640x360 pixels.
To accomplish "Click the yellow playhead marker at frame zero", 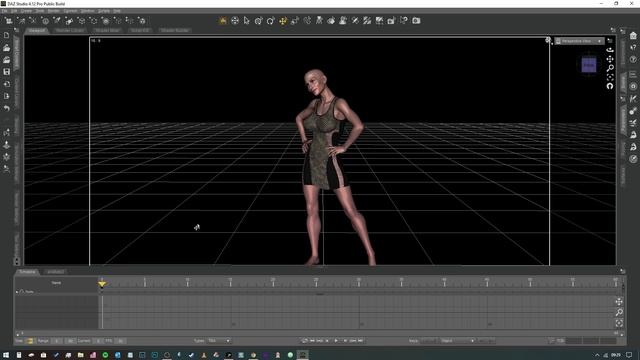I will coord(102,284).
